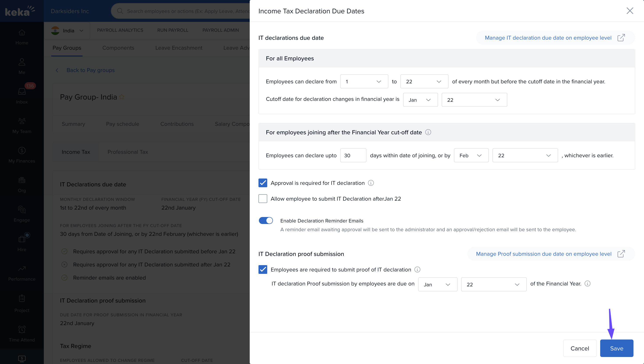644x364 pixels.
Task: Click the Inbox icon in sidebar
Action: 22,91
